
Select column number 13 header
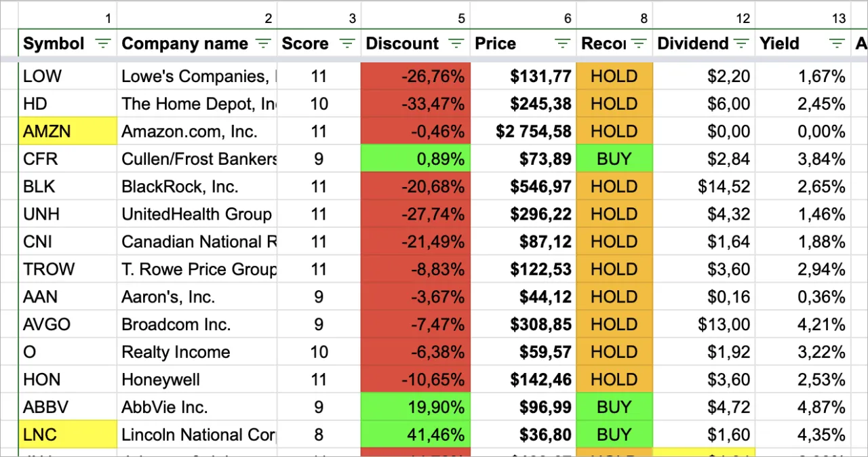pos(803,18)
